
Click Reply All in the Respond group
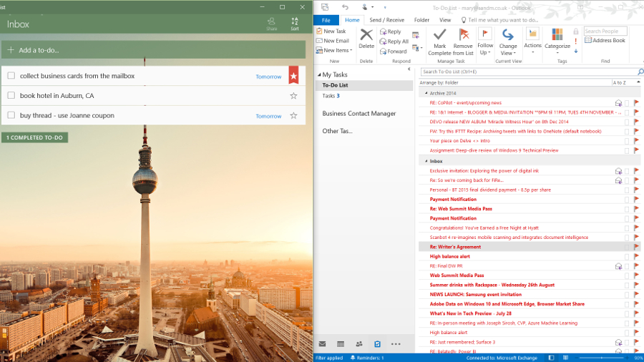pyautogui.click(x=394, y=41)
